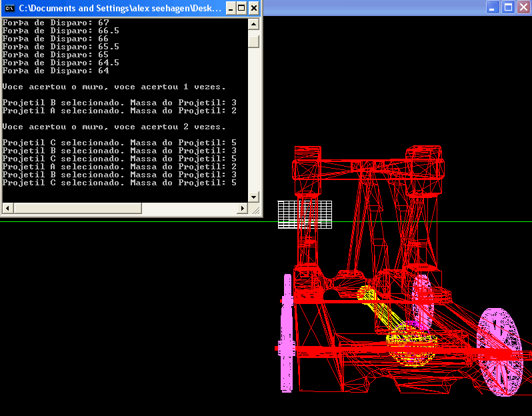
Task: Click the empty vertical scrollbar track below thumb
Action: click(x=253, y=120)
